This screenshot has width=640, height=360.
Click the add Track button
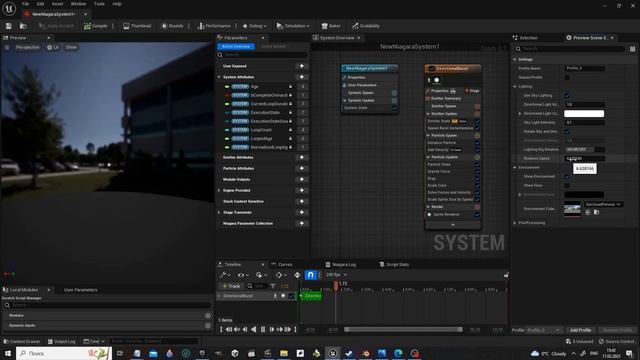pyautogui.click(x=231, y=286)
